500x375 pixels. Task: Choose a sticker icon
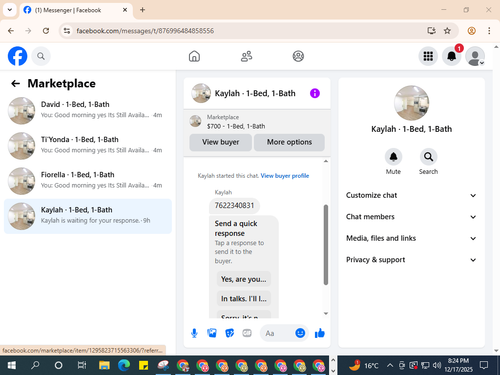pyautogui.click(x=229, y=333)
